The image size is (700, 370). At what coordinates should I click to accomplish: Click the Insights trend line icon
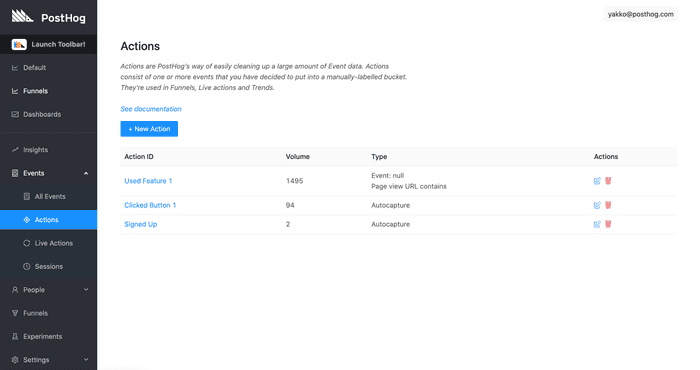point(15,150)
